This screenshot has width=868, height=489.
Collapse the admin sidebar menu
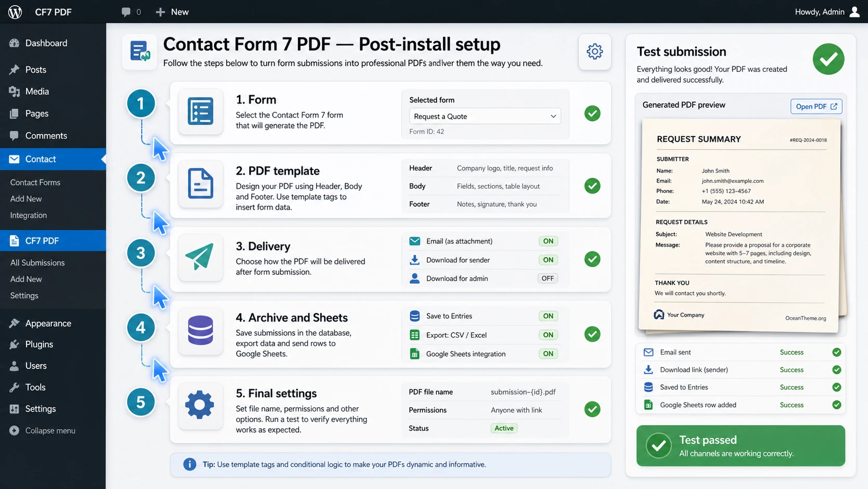pyautogui.click(x=43, y=430)
